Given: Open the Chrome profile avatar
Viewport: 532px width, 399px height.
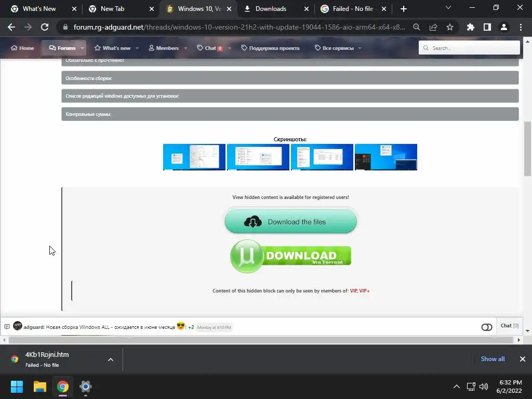Looking at the screenshot, I should pyautogui.click(x=504, y=27).
